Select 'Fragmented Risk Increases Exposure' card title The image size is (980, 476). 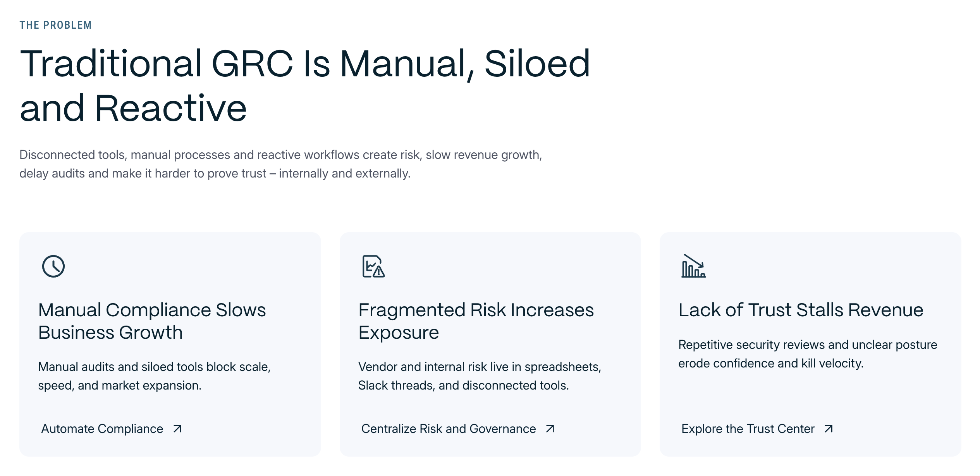click(x=476, y=321)
